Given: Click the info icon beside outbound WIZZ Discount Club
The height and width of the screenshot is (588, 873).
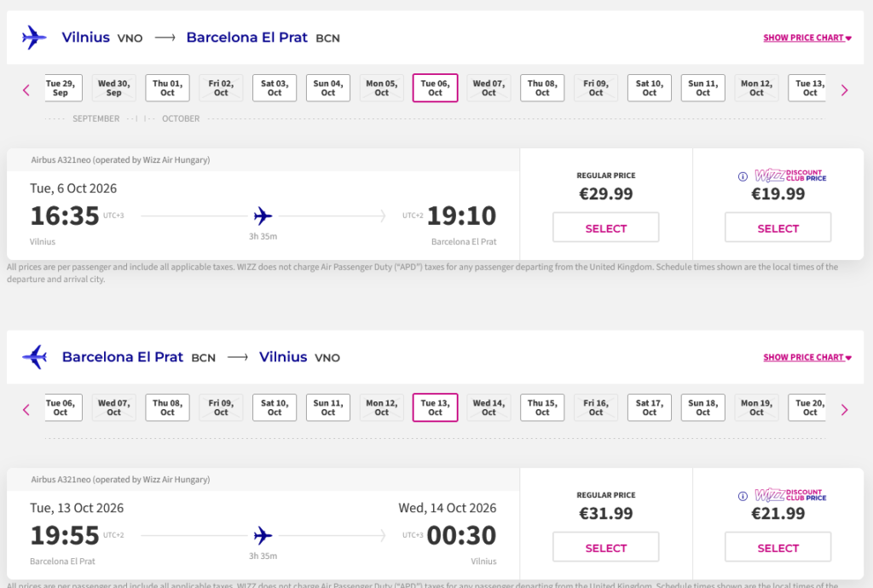Looking at the screenshot, I should pyautogui.click(x=743, y=176).
